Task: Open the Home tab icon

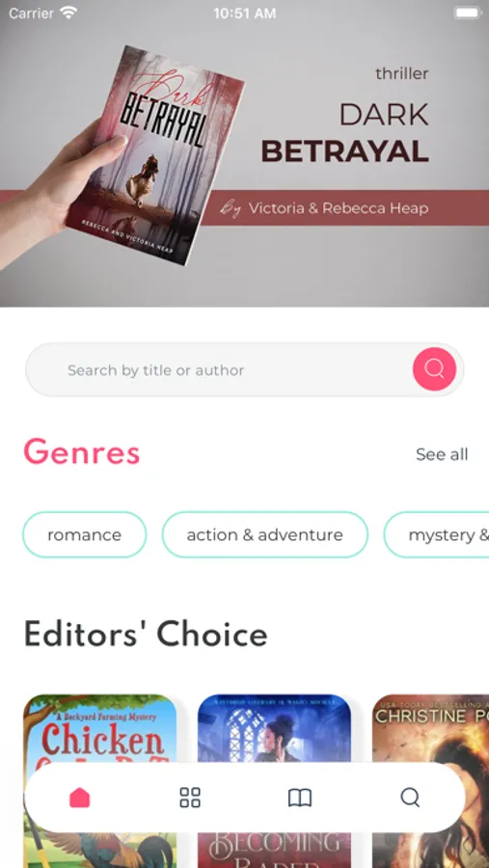Action: [x=80, y=798]
